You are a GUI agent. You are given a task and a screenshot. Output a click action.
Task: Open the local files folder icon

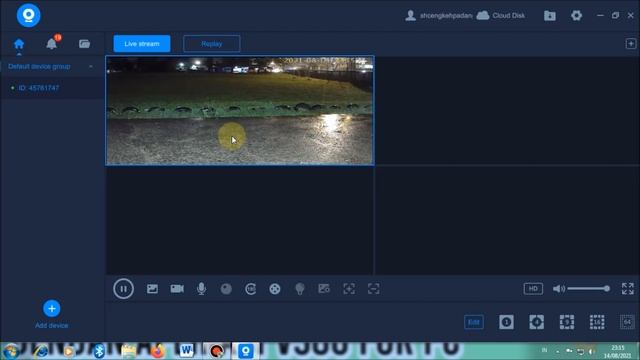(550, 16)
